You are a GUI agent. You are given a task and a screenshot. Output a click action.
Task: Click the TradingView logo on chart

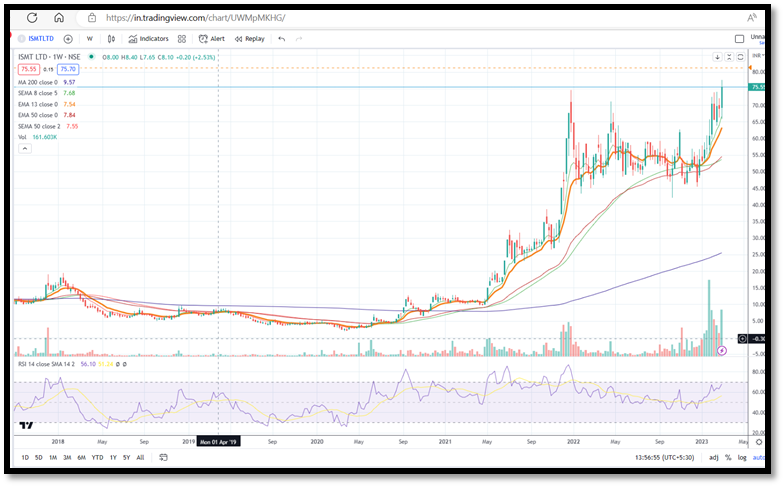tap(26, 426)
